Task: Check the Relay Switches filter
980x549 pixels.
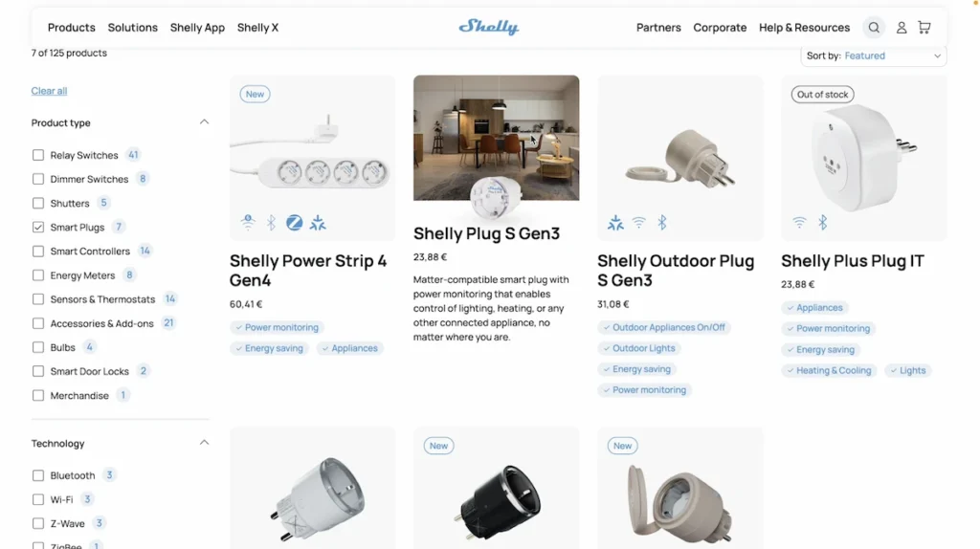Action: (38, 155)
